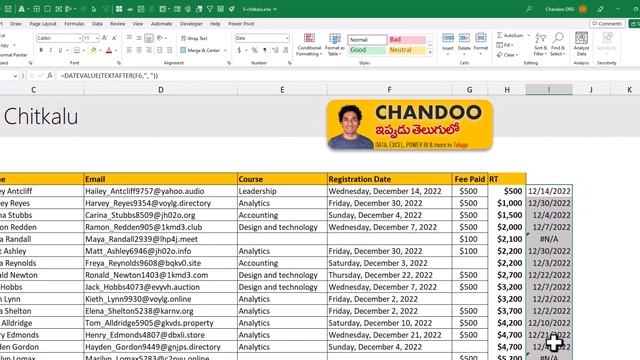The image size is (640, 360).
Task: Apply accounting dollar number format
Action: (239, 50)
